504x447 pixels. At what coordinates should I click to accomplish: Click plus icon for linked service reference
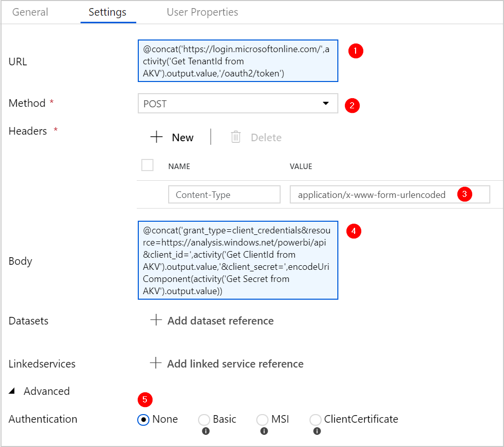point(156,363)
